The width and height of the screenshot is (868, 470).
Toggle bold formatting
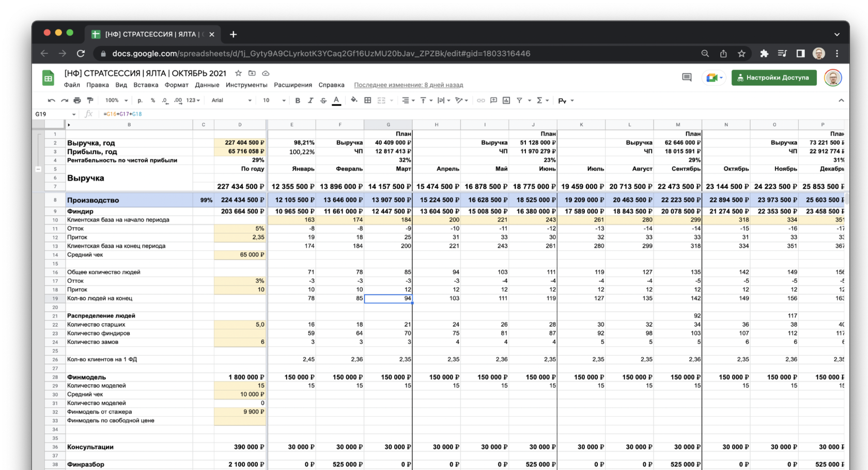click(298, 100)
